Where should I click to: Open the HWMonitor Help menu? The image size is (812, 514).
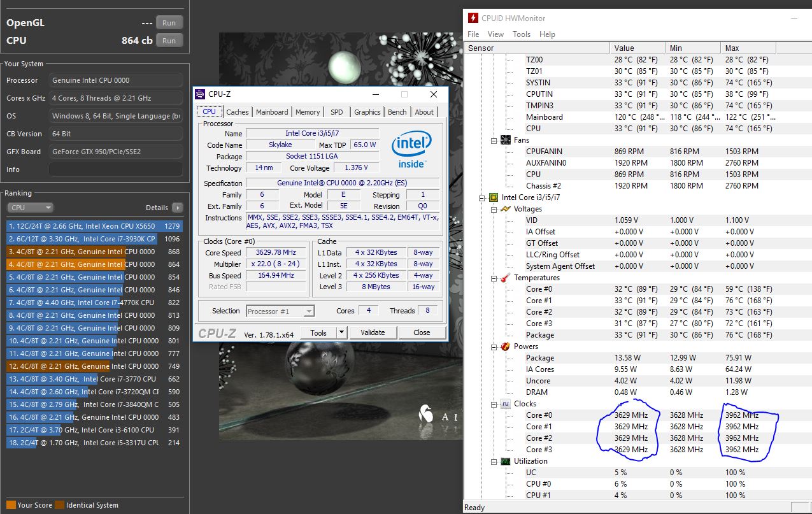pyautogui.click(x=547, y=34)
